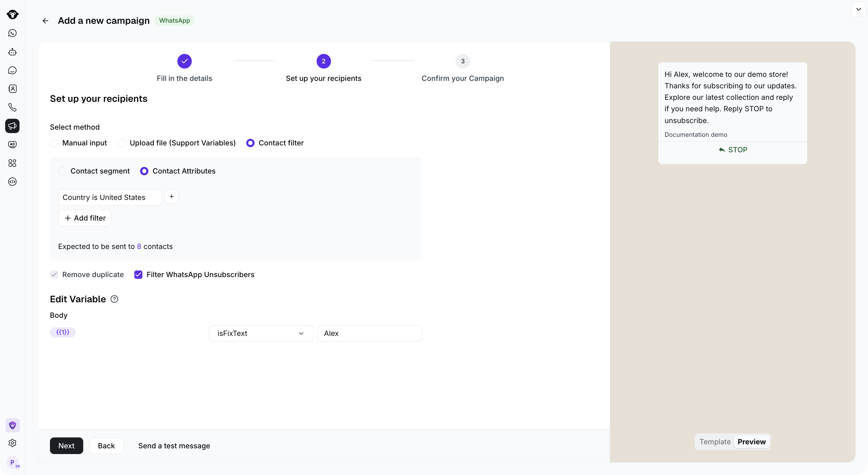Click the campaigns megaphone icon in the sidebar
This screenshot has width=868, height=475.
[12, 126]
